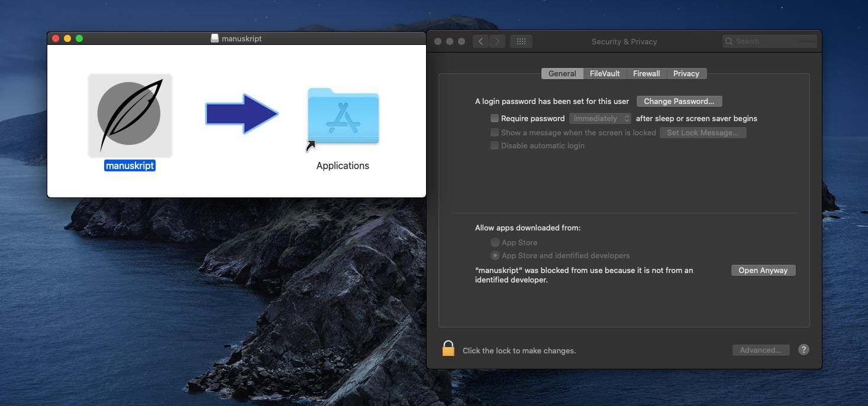Click the Change Password button
Screen dimensions: 868x406
[679, 101]
